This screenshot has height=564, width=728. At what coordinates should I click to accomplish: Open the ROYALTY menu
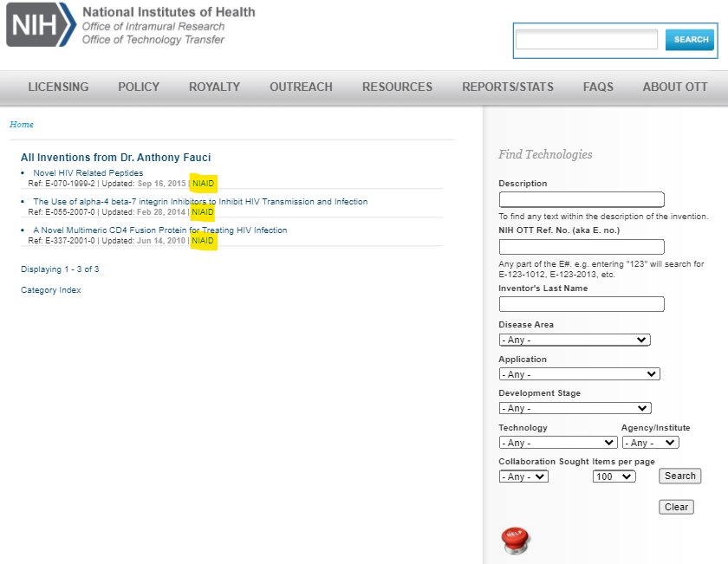(214, 87)
